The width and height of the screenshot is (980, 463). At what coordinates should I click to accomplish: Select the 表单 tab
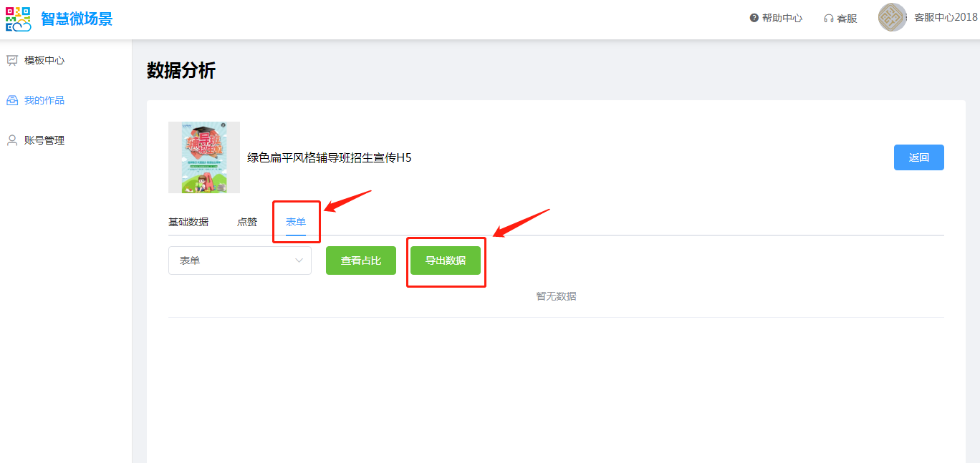[296, 222]
